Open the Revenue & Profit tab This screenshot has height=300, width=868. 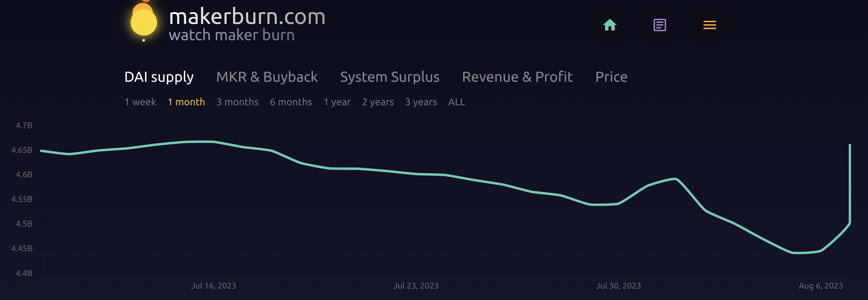click(x=517, y=77)
